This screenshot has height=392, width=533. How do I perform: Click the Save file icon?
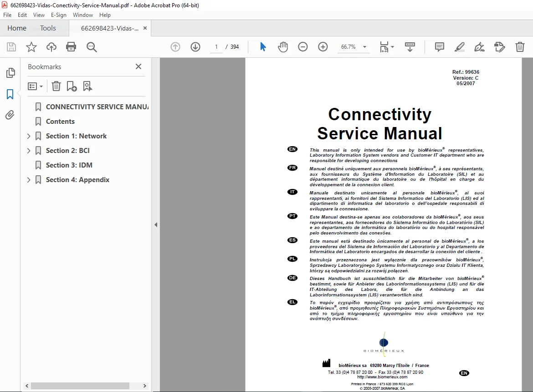coord(11,47)
